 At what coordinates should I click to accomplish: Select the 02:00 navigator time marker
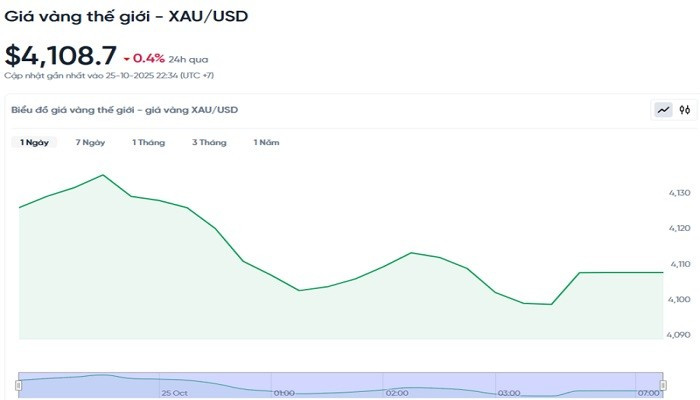point(397,393)
